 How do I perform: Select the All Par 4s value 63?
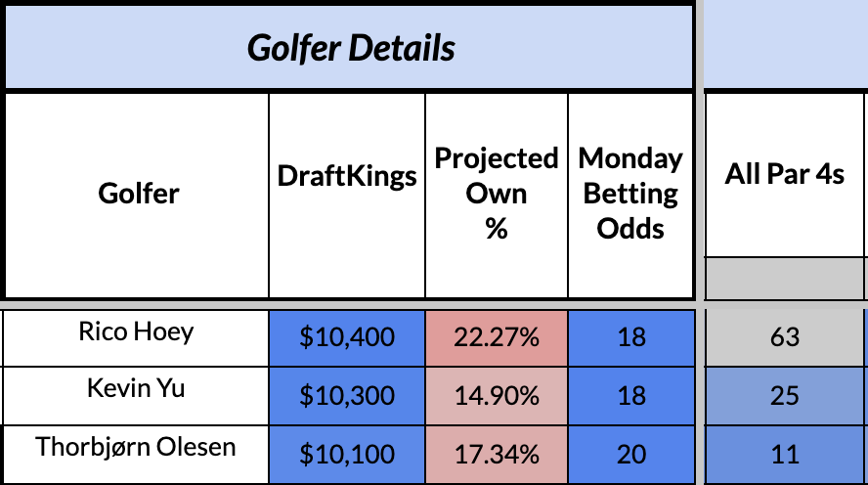784,338
